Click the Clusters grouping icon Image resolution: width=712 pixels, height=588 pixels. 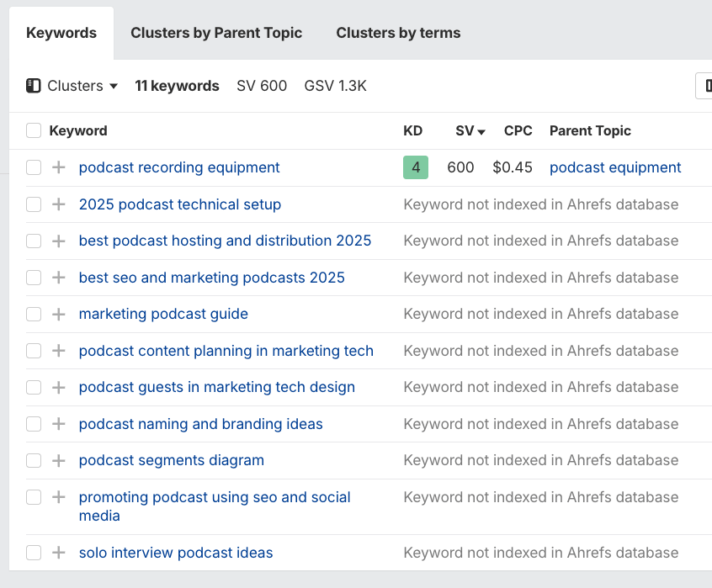(x=34, y=85)
